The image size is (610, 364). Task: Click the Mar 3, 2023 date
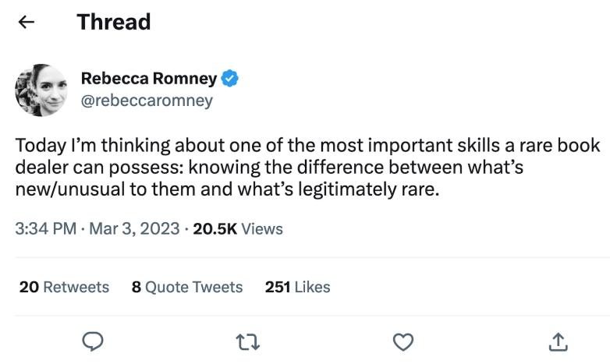coord(137,229)
